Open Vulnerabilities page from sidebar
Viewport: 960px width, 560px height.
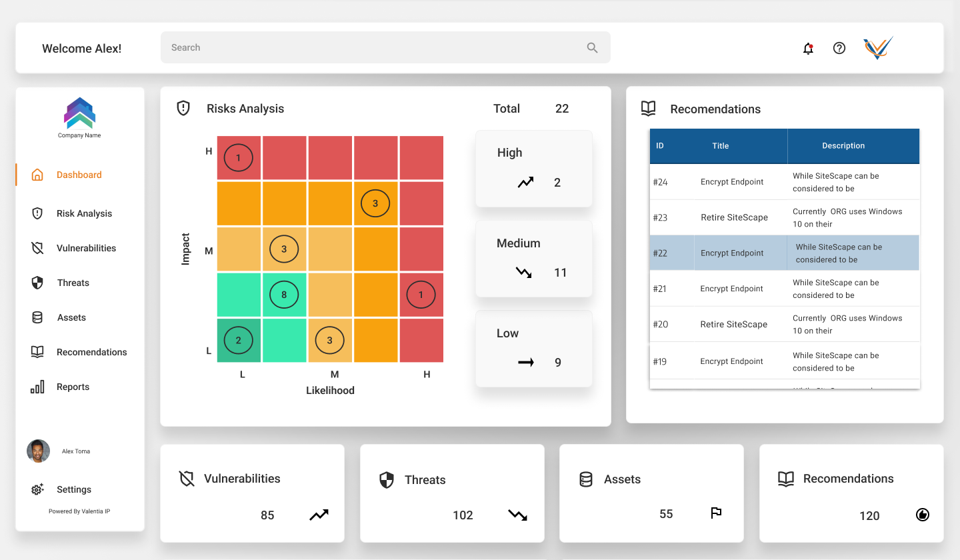(86, 248)
